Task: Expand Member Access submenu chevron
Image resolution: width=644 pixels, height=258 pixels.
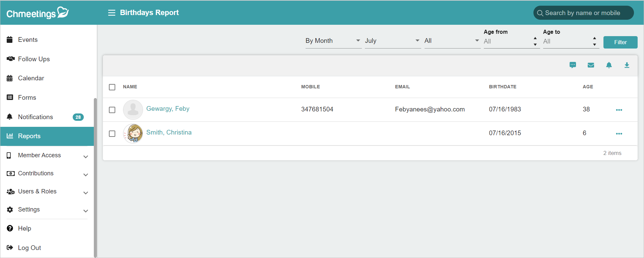Action: click(86, 157)
